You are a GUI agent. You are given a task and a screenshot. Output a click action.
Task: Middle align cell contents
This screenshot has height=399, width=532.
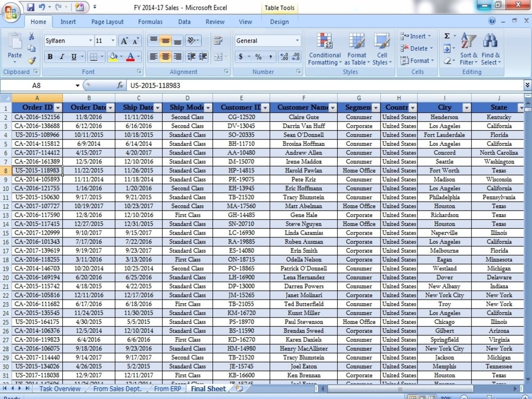click(x=165, y=41)
